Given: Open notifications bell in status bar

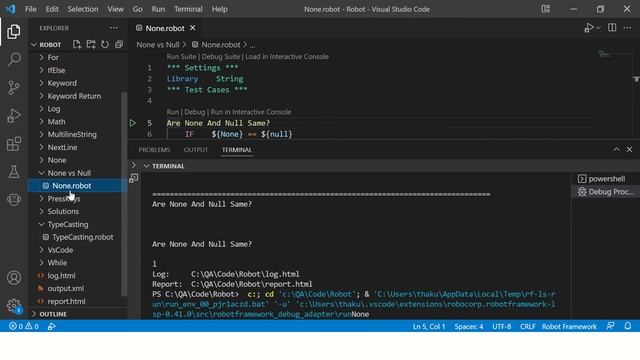Looking at the screenshot, I should 628,326.
